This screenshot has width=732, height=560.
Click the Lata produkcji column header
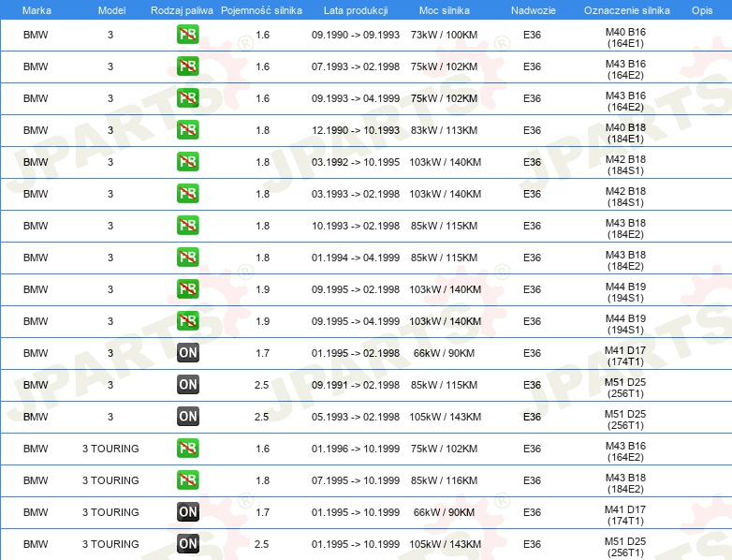pyautogui.click(x=356, y=10)
